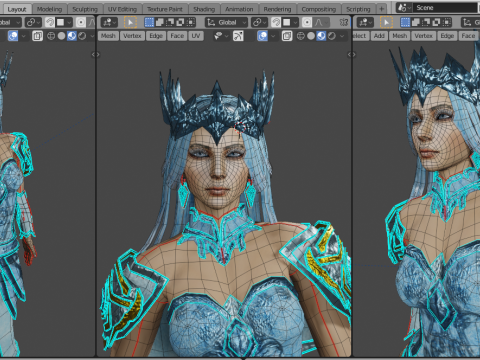Switch left viewport to solid shading
This screenshot has height=360, width=480.
coord(61,36)
